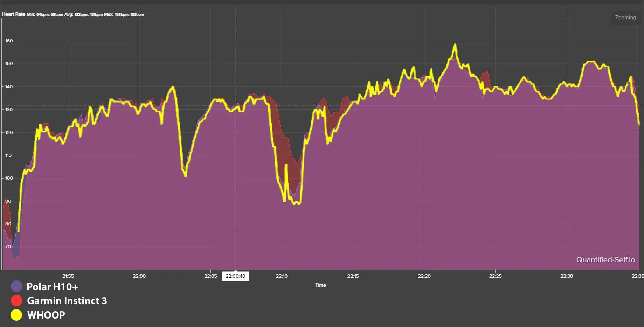Click the yellow WHOOP legend circle
Screen dimensions: 644x327
(x=16, y=315)
